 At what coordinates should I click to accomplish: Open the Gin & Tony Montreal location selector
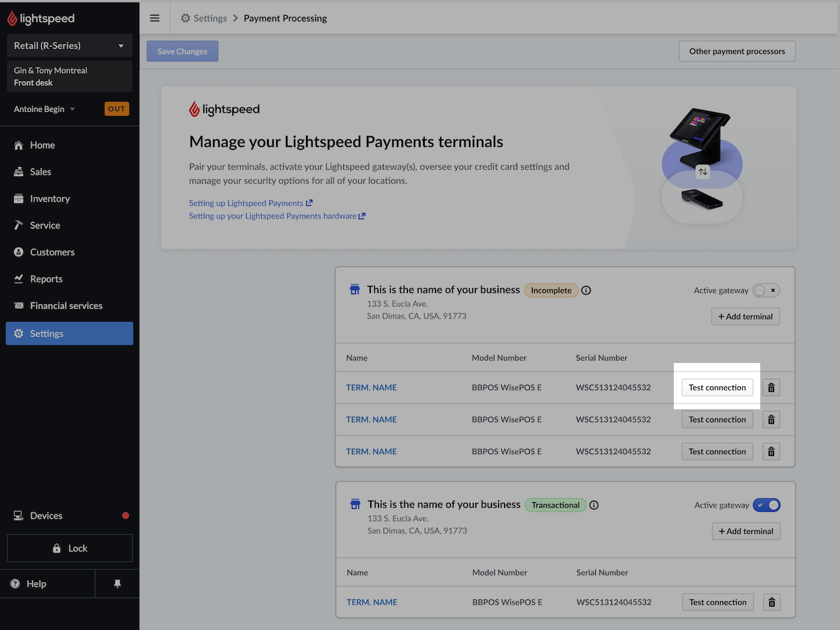70,76
